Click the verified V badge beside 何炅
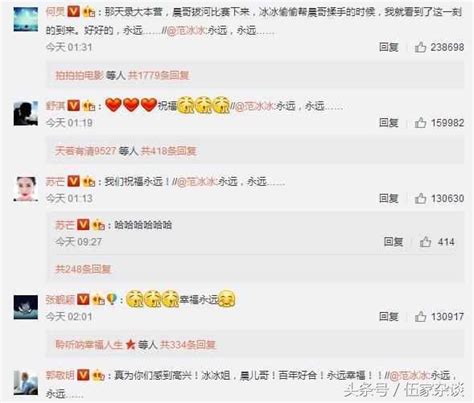This screenshot has height=403, width=474. point(73,12)
